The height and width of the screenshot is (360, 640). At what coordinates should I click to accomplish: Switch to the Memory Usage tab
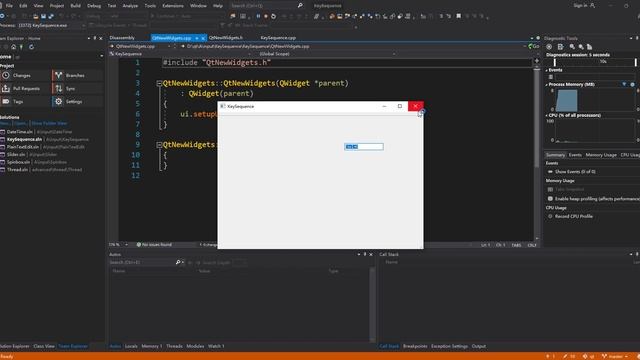click(x=601, y=155)
